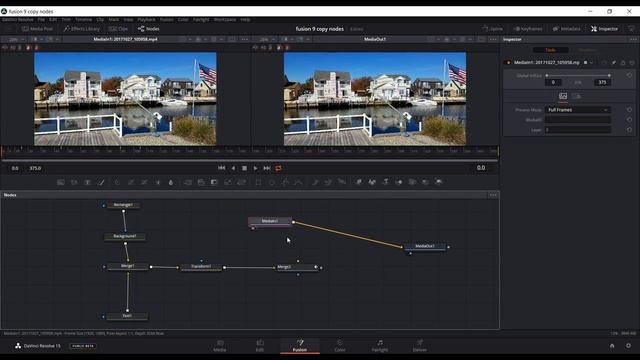
Task: Toggle the Nodes panel button
Action: click(x=149, y=29)
